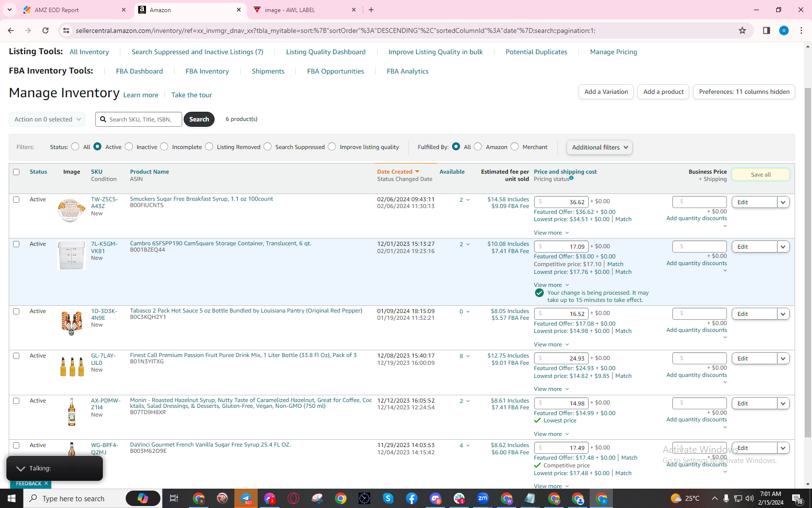Viewport: 812px width, 508px height.
Task: Select the All status radio button
Action: pos(75,147)
